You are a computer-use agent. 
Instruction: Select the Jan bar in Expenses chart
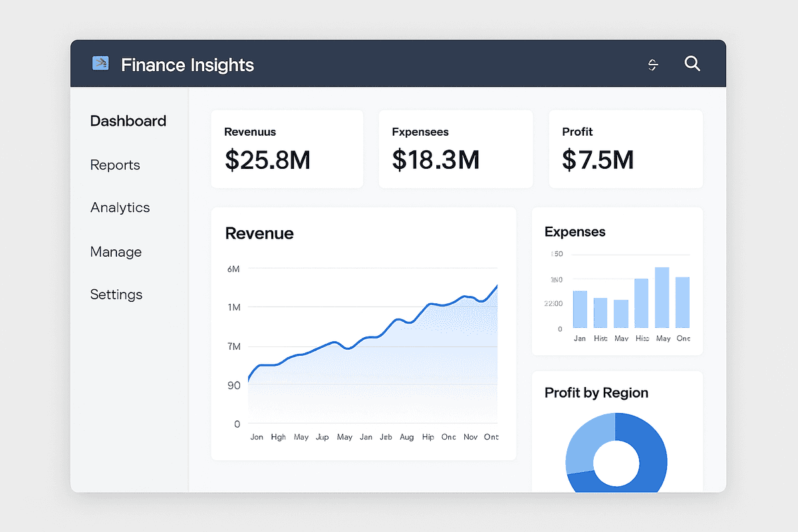click(x=579, y=309)
